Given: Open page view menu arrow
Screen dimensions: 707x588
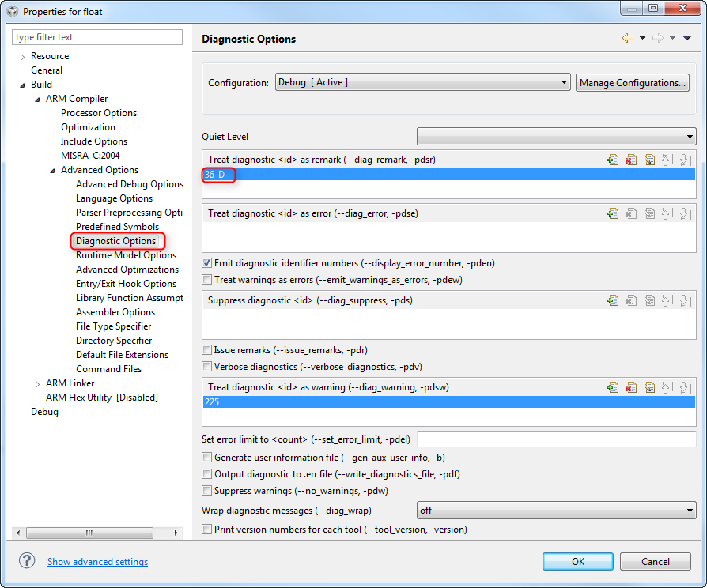Looking at the screenshot, I should (686, 38).
